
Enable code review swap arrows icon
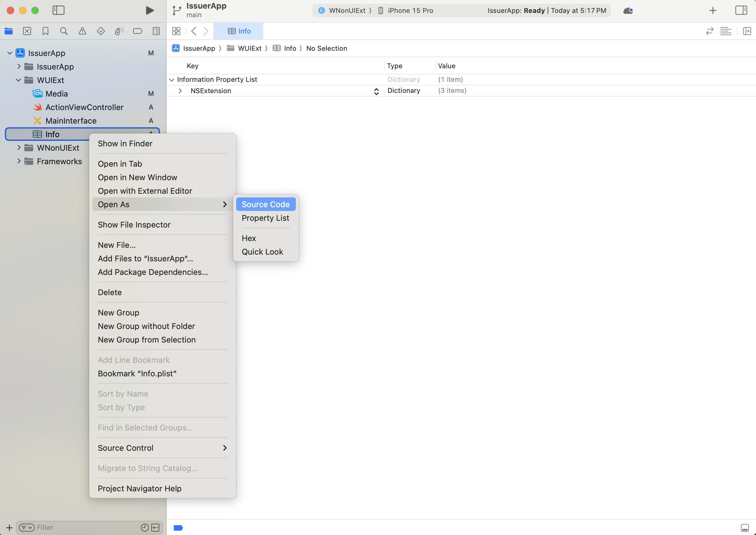pyautogui.click(x=710, y=31)
